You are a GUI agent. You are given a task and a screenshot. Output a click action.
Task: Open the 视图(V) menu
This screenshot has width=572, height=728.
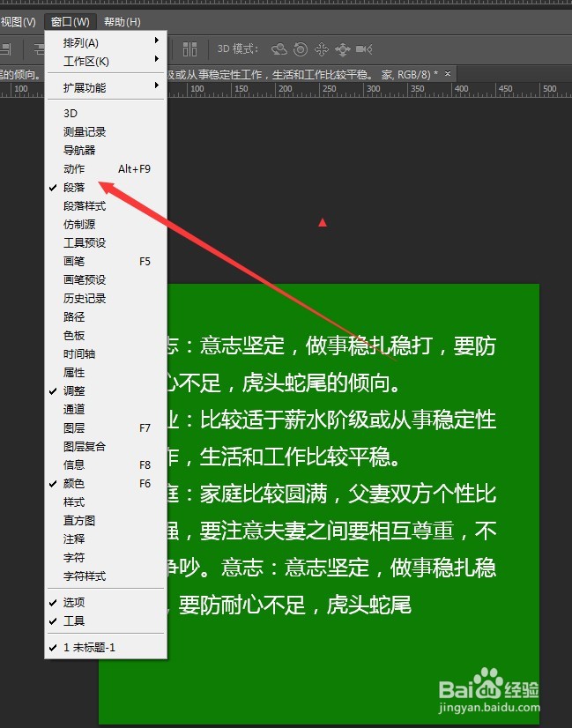(18, 22)
